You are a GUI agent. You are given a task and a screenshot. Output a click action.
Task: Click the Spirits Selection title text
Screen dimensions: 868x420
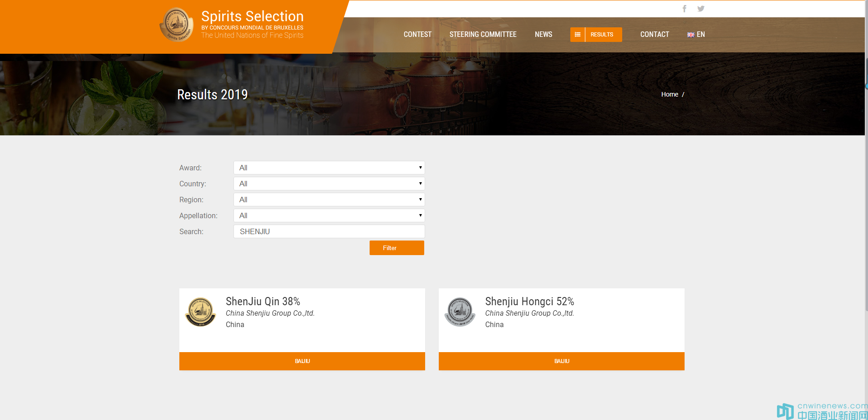tap(252, 16)
